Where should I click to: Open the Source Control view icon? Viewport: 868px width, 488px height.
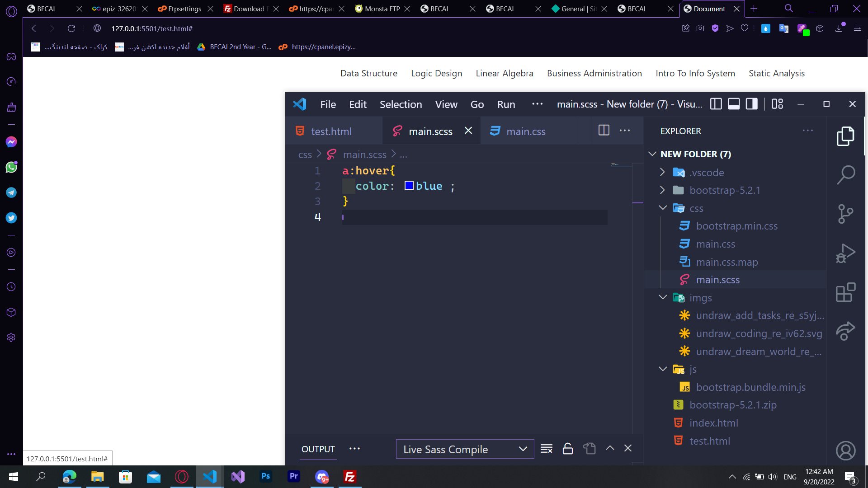click(845, 214)
